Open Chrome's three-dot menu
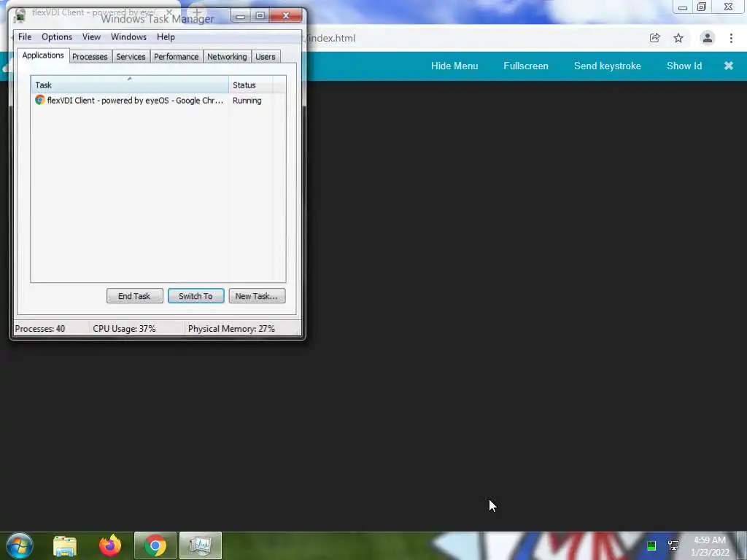The image size is (747, 560). [731, 38]
